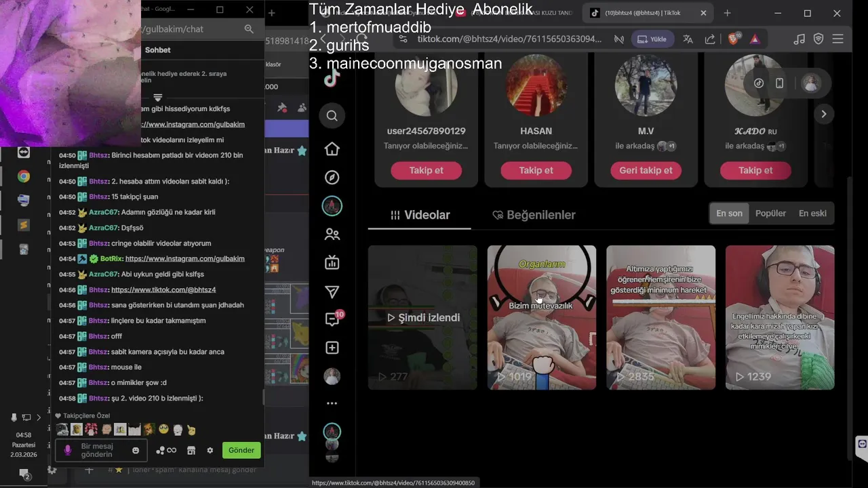
Task: Open the VPN shield icon in browser toolbar
Action: [x=818, y=39]
